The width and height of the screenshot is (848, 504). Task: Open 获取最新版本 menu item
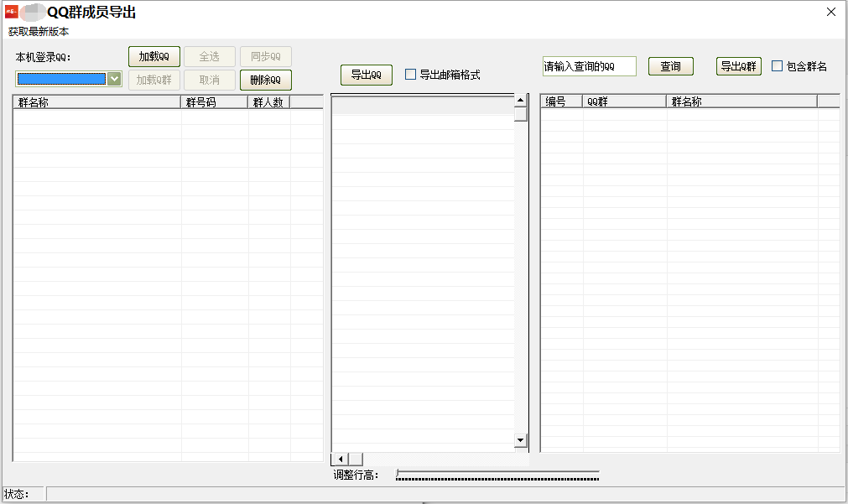click(x=39, y=32)
